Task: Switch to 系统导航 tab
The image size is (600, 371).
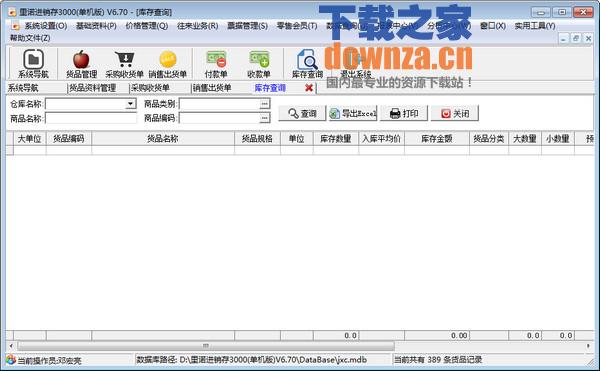Action: coord(23,88)
